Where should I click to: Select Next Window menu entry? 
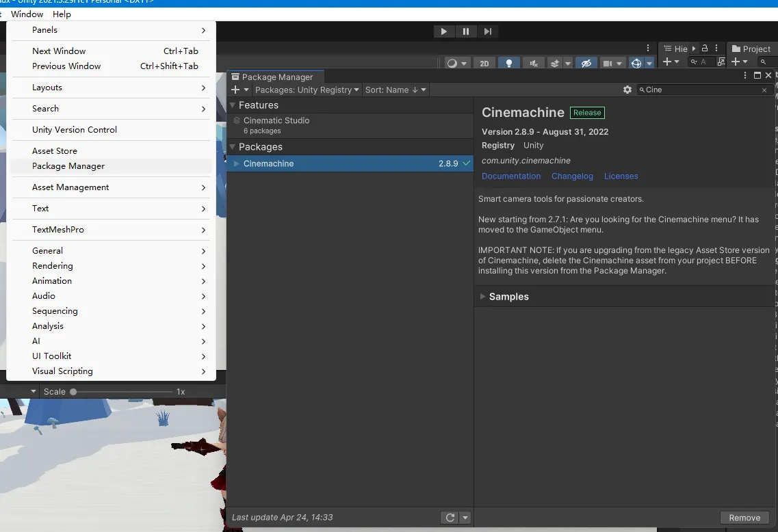pyautogui.click(x=111, y=51)
